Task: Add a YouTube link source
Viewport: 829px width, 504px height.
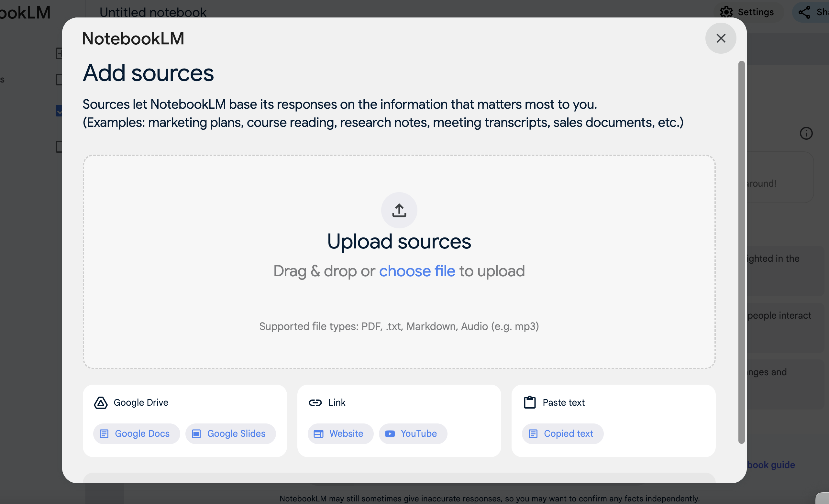Action: (413, 433)
